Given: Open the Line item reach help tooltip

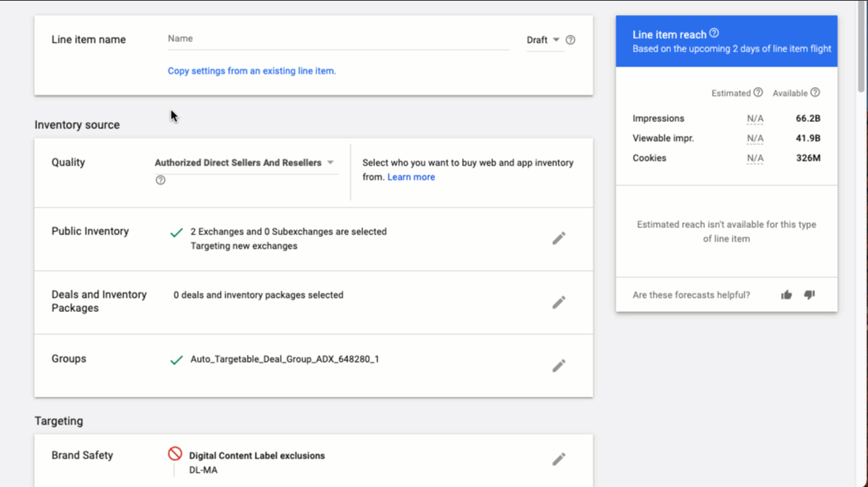Looking at the screenshot, I should click(714, 34).
